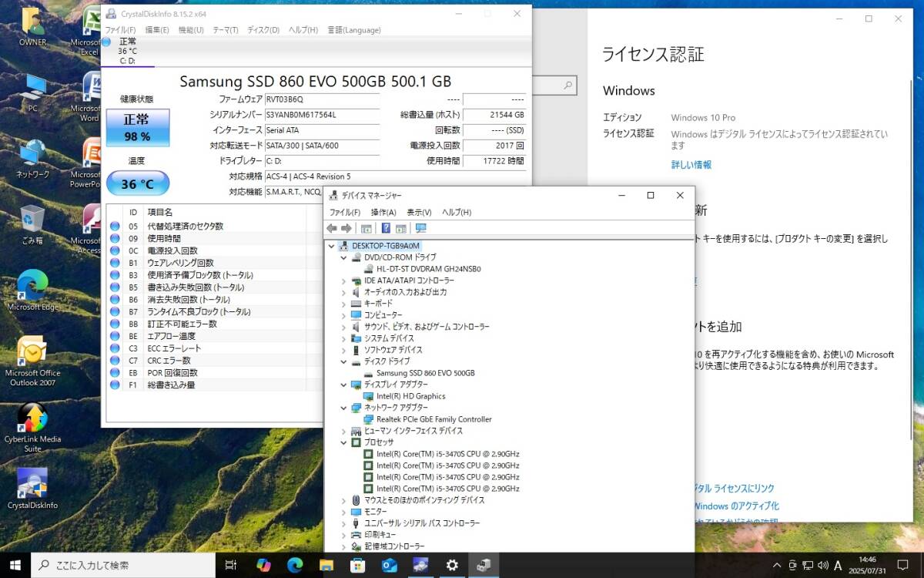Click back arrow in Device Manager toolbar
Screen dimensions: 924x578
click(x=332, y=228)
